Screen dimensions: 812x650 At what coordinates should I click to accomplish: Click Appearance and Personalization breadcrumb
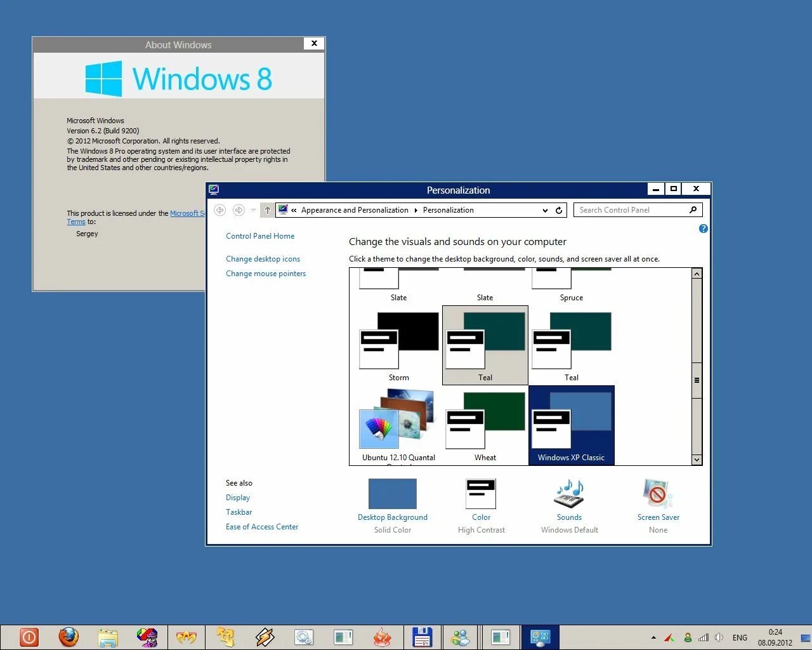(355, 210)
